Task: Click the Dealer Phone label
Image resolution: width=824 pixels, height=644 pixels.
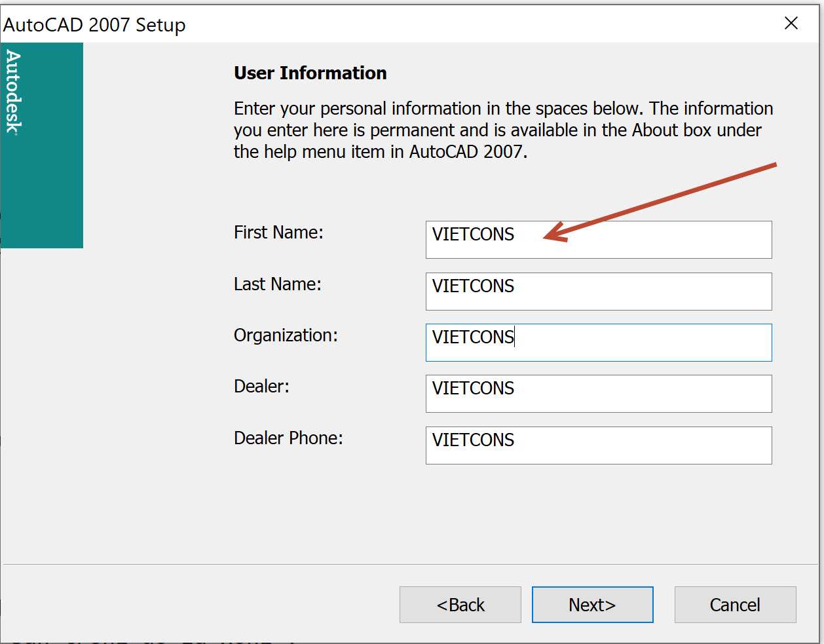Action: click(288, 438)
